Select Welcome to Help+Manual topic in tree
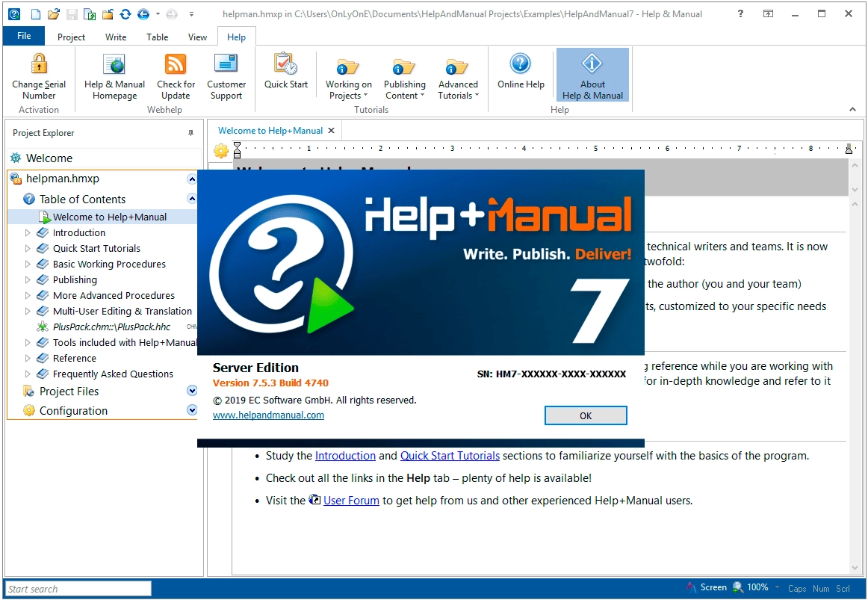This screenshot has width=868, height=600. 110,217
